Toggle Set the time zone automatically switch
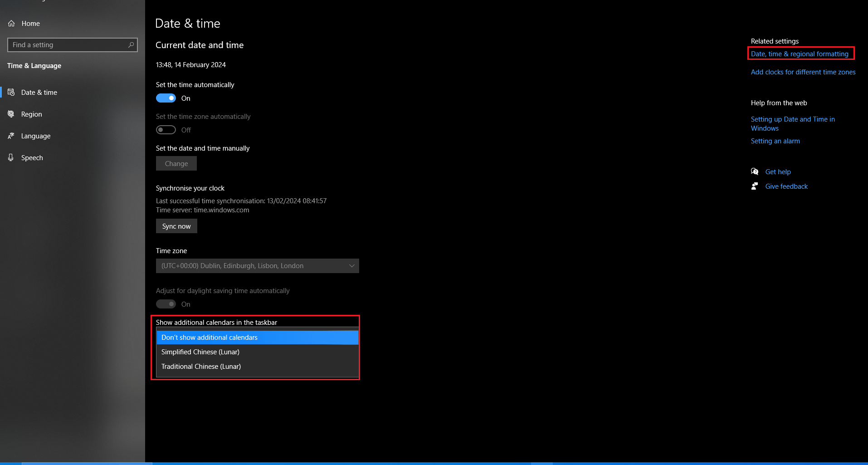This screenshot has width=868, height=465. coord(166,130)
